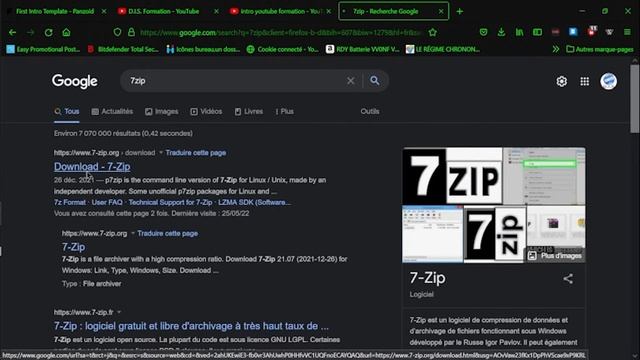Click Traduire cette page for the download result
This screenshot has width=640, height=360.
point(196,153)
